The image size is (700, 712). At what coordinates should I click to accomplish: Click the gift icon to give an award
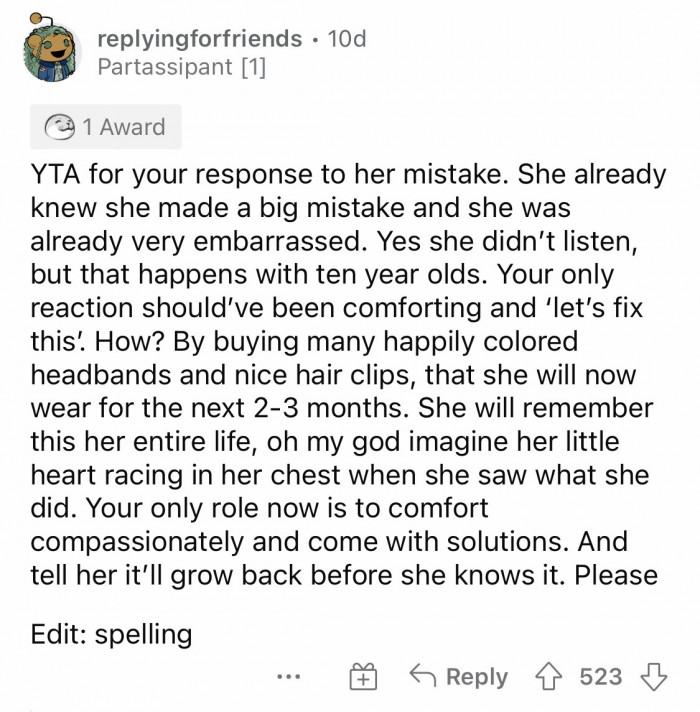(x=362, y=677)
